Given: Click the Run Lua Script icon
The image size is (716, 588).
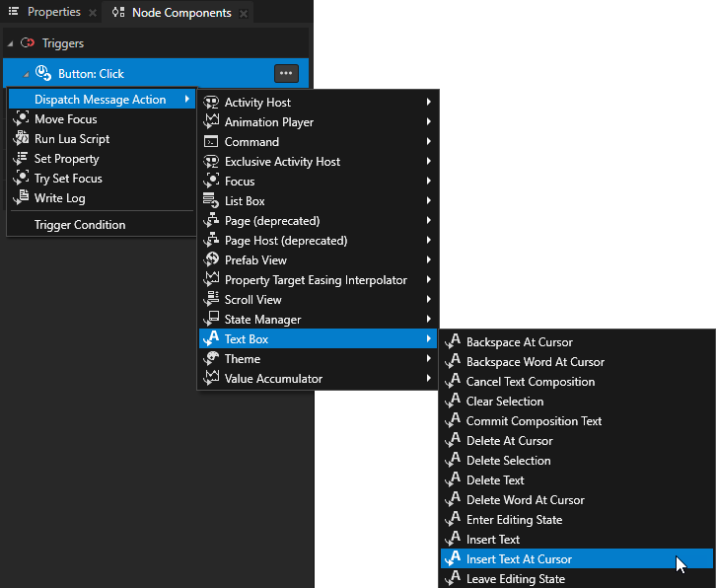Looking at the screenshot, I should pyautogui.click(x=21, y=139).
